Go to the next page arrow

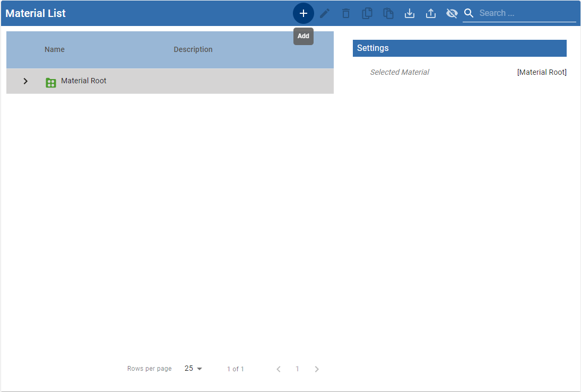[x=317, y=369]
